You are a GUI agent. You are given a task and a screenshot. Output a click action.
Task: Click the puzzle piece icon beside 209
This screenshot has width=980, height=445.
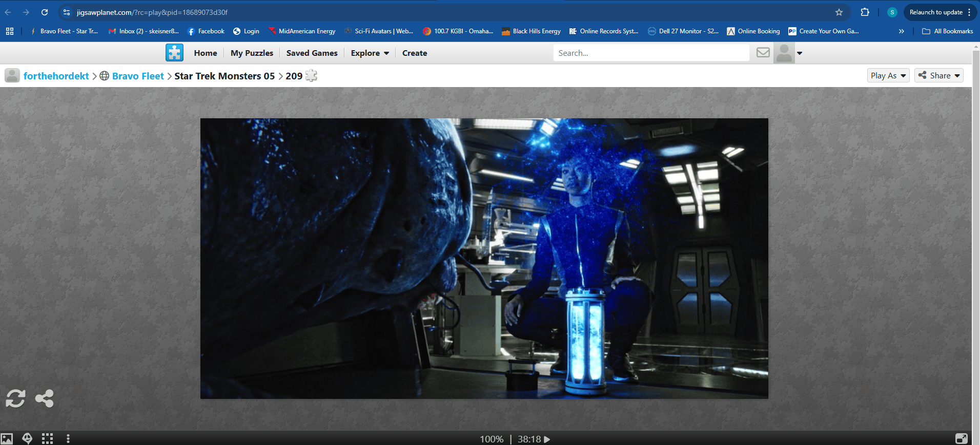311,76
